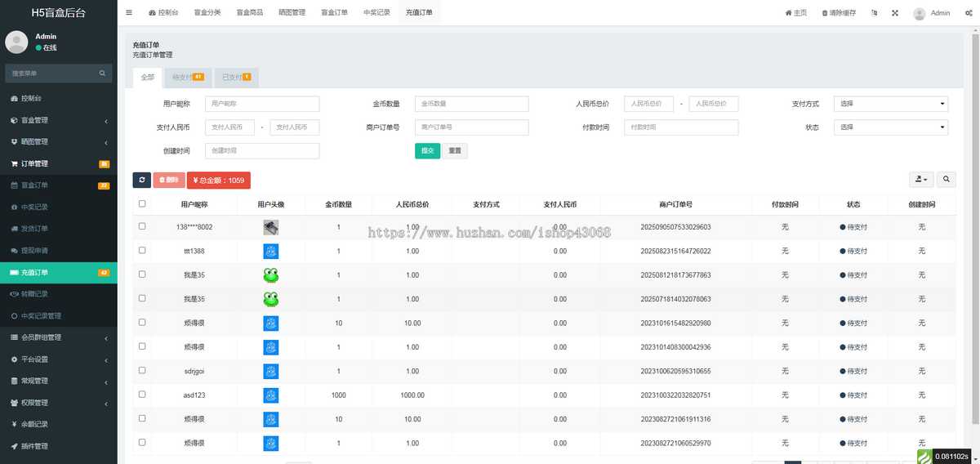Expand 会员群组管理 in the sidebar
The height and width of the screenshot is (464, 980).
59,337
